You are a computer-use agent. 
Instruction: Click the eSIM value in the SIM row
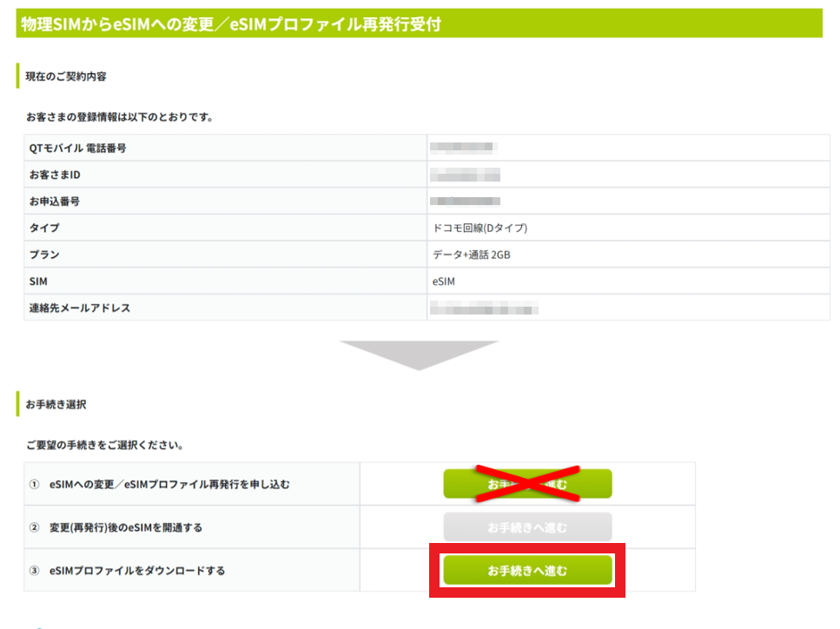[x=444, y=281]
